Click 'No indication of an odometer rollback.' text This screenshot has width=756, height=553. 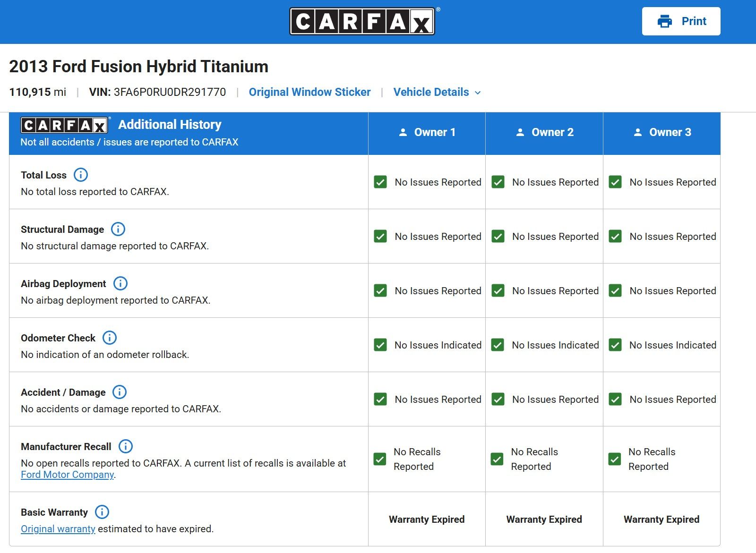[x=105, y=355]
